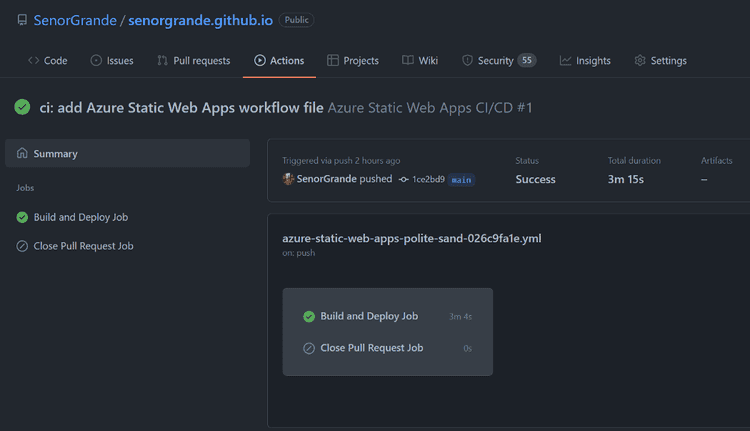Click the Insights graph icon
The image size is (750, 431).
click(x=565, y=60)
